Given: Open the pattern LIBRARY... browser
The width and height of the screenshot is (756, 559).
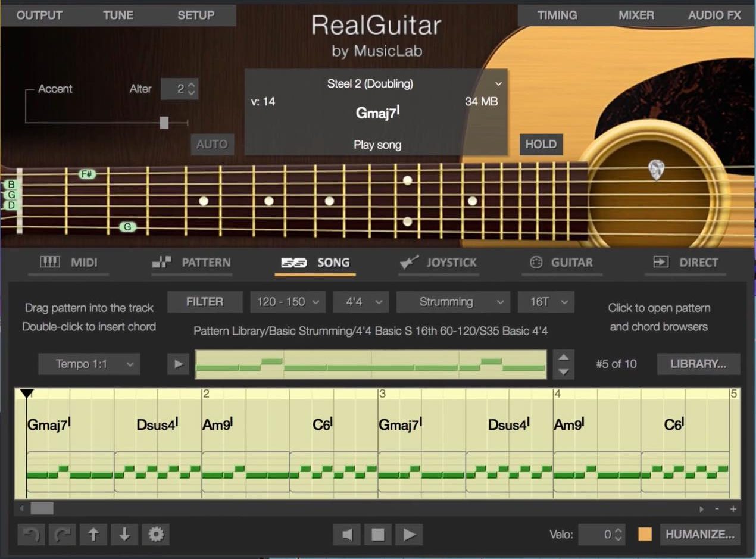Looking at the screenshot, I should point(699,364).
